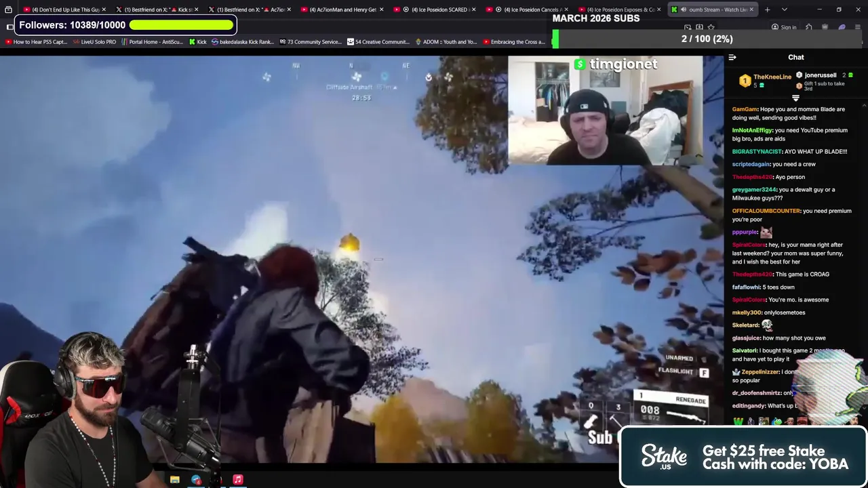868x488 pixels.
Task: Click the followers goal progress bar
Action: (181, 25)
